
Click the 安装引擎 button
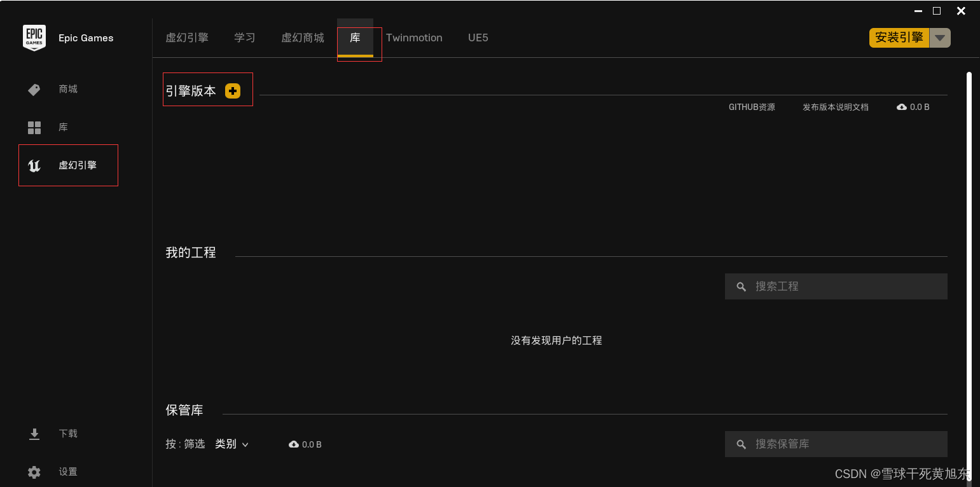(x=899, y=38)
